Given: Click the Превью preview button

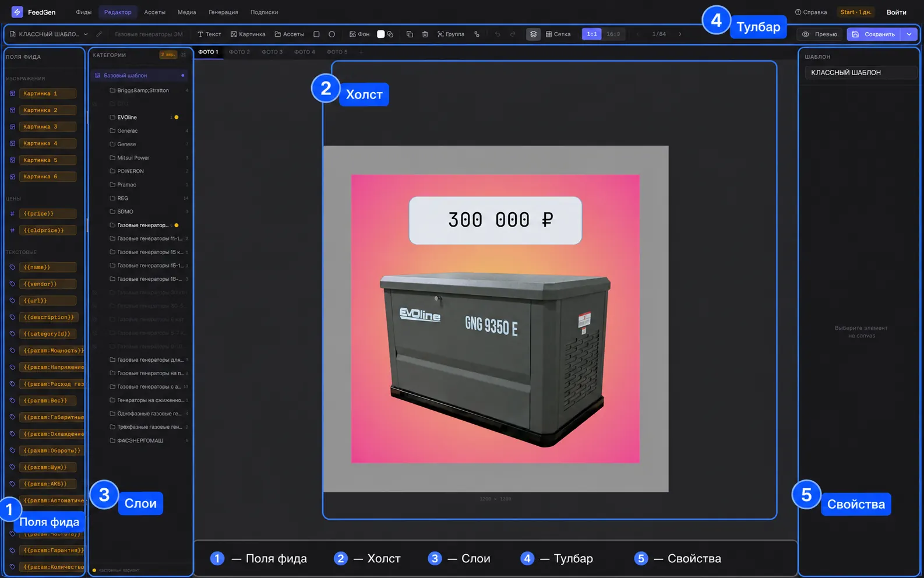Looking at the screenshot, I should (x=820, y=34).
